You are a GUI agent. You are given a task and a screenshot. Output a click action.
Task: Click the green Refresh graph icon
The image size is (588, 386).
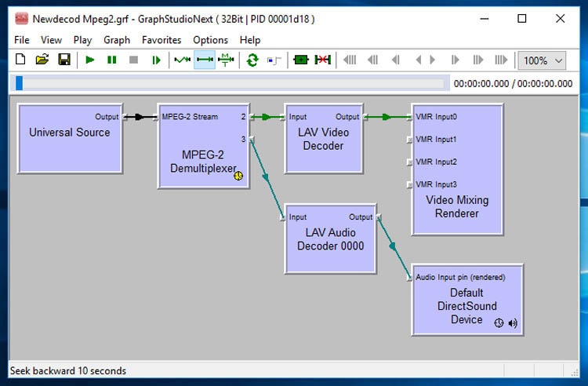[x=252, y=60]
